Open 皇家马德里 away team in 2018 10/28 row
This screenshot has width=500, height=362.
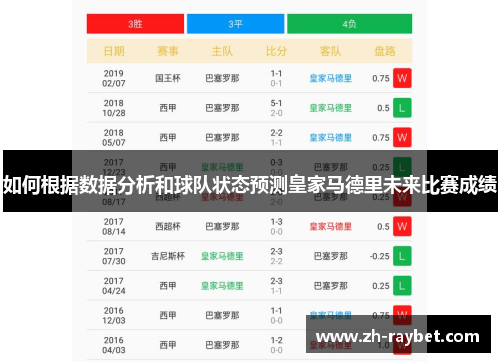pos(331,108)
